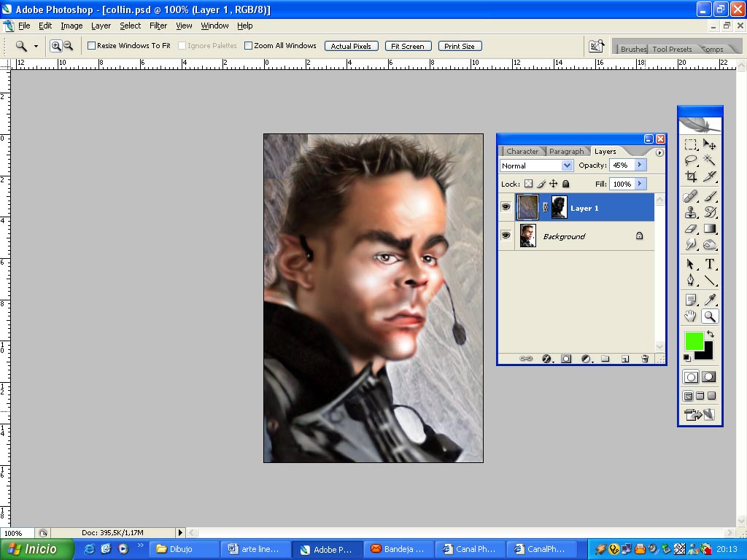Open the Image menu
The height and width of the screenshot is (560, 747).
point(71,26)
